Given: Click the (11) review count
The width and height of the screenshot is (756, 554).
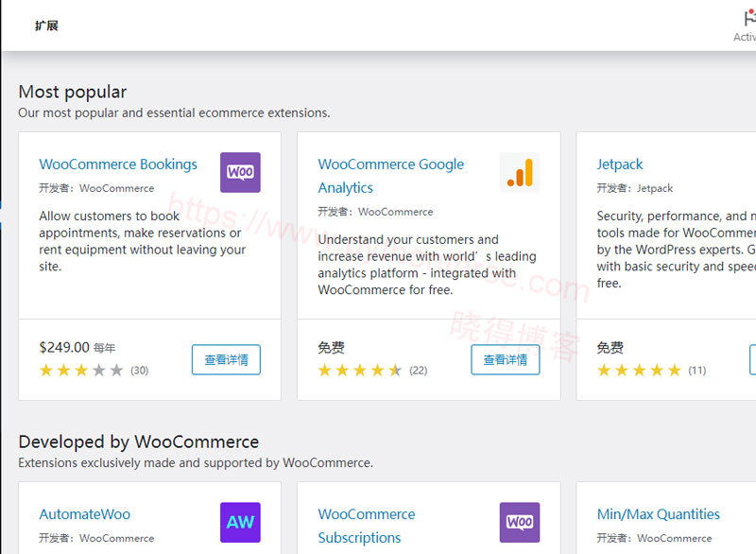Looking at the screenshot, I should tap(697, 371).
